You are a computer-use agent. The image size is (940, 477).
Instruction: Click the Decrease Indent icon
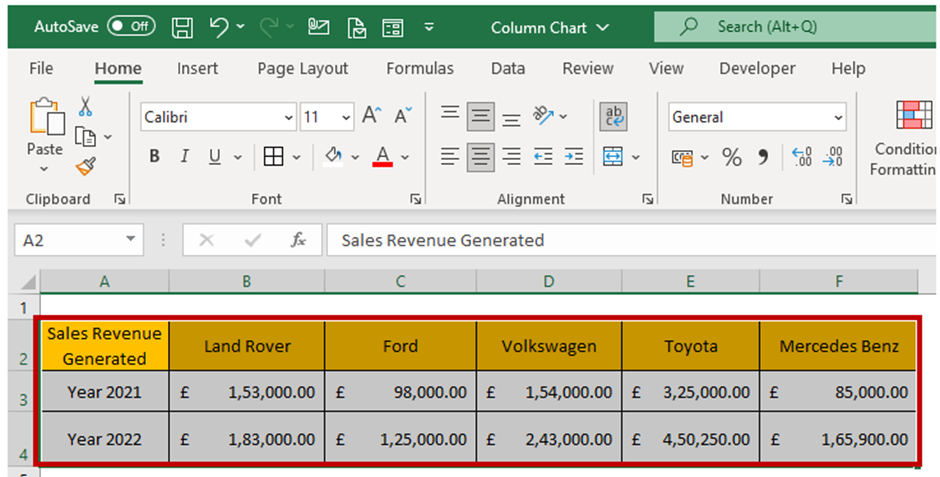pos(543,157)
